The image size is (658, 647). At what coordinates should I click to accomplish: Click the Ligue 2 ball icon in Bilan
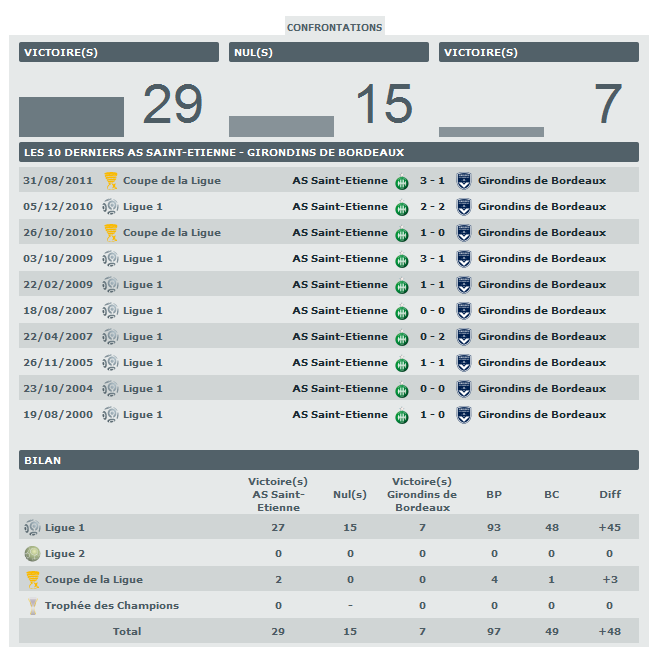coord(33,553)
